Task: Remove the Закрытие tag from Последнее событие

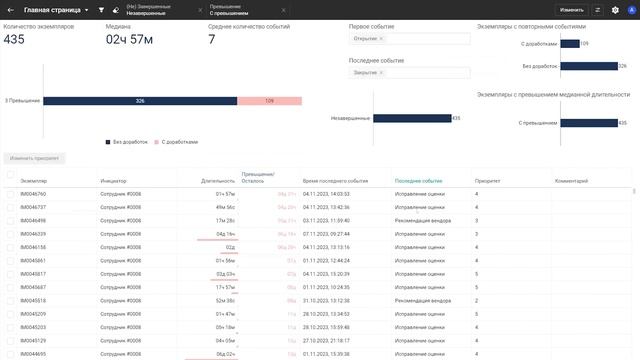Action: tap(381, 73)
